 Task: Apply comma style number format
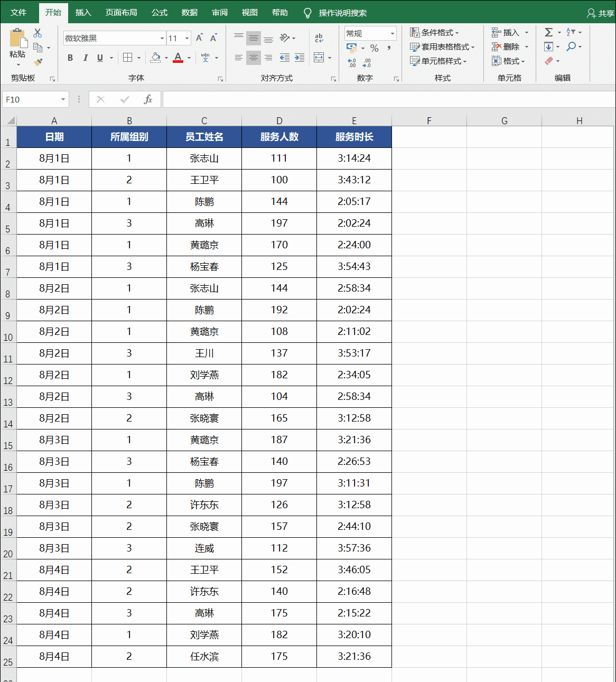tap(389, 48)
